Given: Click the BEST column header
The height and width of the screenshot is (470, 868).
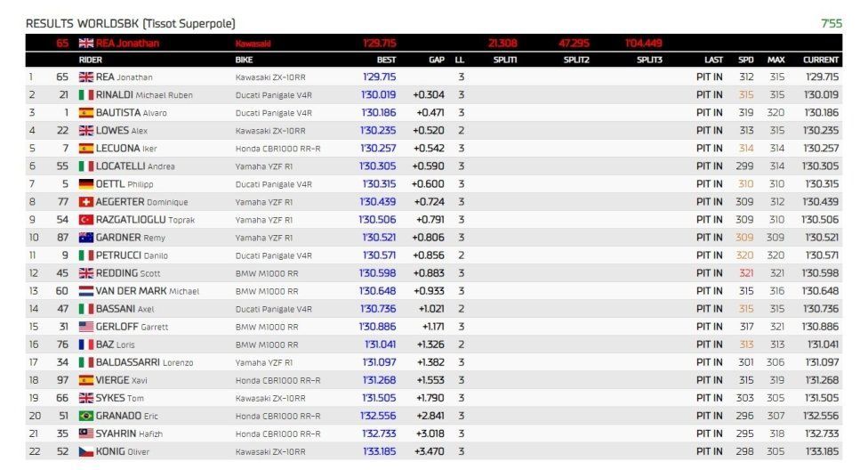Looking at the screenshot, I should pos(386,60).
